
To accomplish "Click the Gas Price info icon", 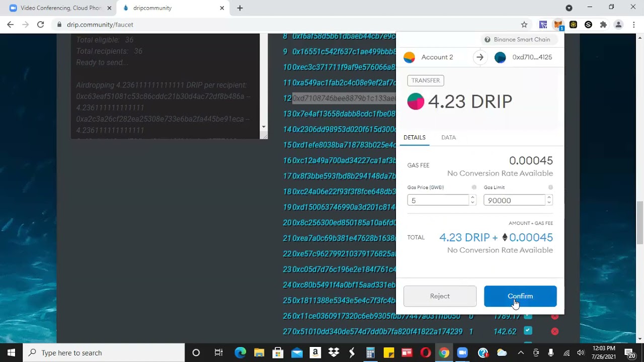I will point(474,188).
